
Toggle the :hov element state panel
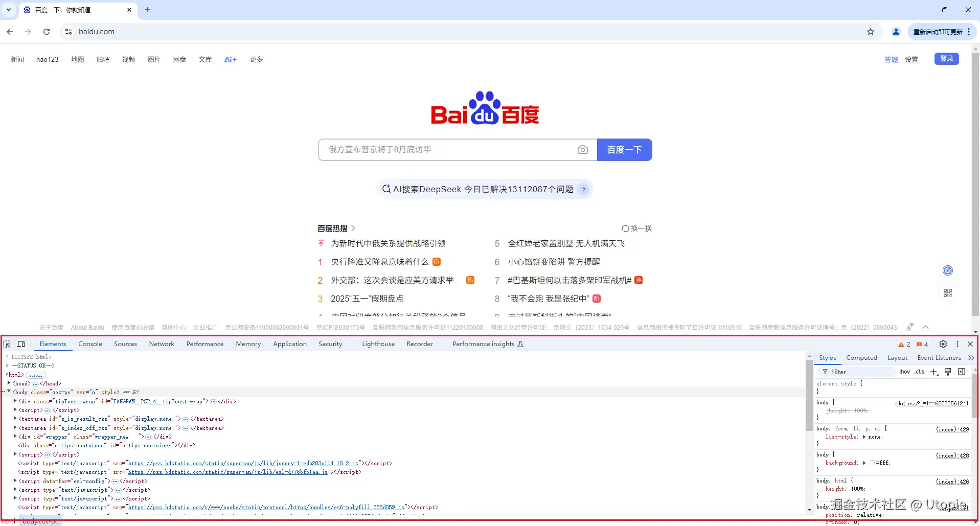pyautogui.click(x=904, y=372)
